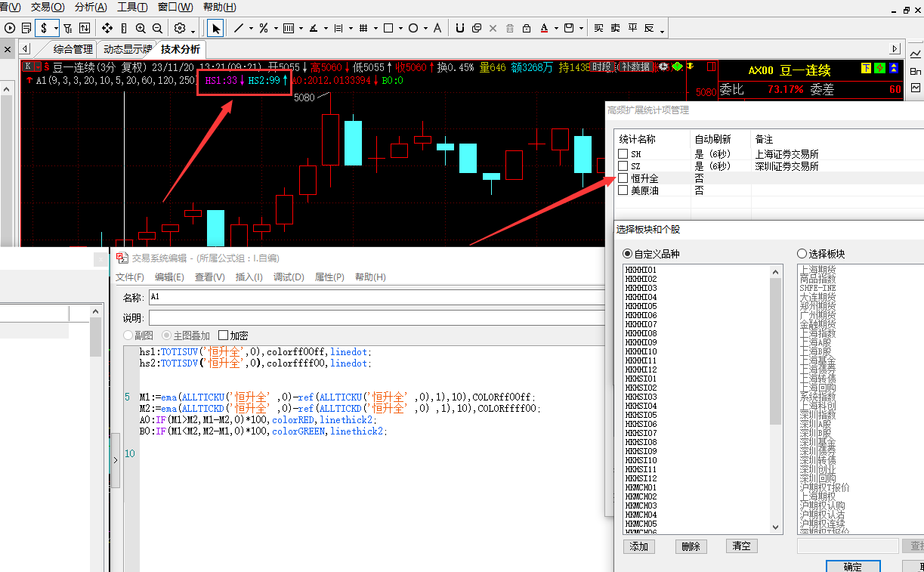
Task: Click the dollar sign toolbar icon
Action: click(45, 28)
